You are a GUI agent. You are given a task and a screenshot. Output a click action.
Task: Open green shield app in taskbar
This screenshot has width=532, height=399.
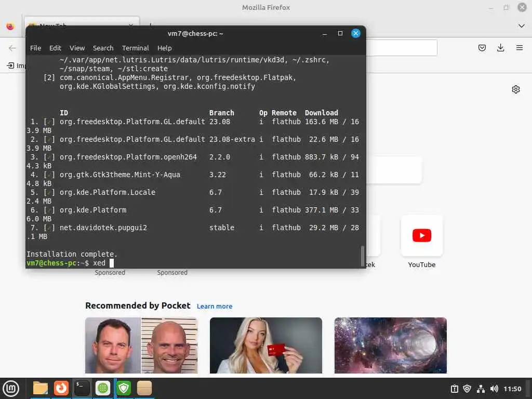tap(124, 388)
